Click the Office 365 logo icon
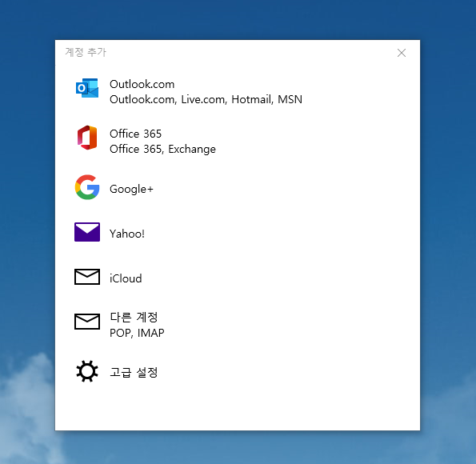476x464 pixels. pos(87,138)
